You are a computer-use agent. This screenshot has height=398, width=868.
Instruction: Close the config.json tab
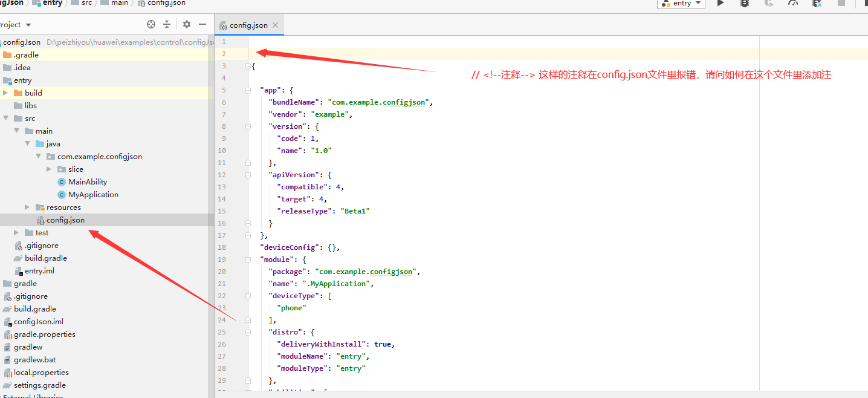click(275, 25)
